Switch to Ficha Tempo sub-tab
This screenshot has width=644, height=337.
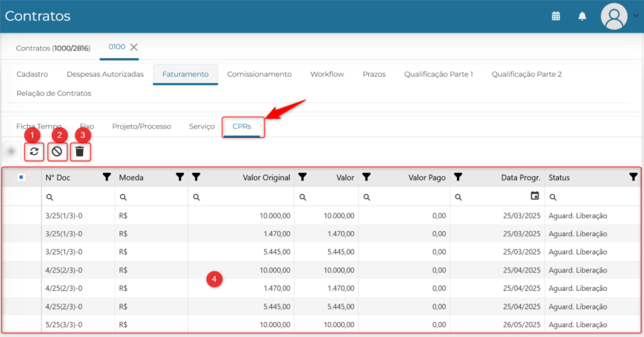click(39, 126)
